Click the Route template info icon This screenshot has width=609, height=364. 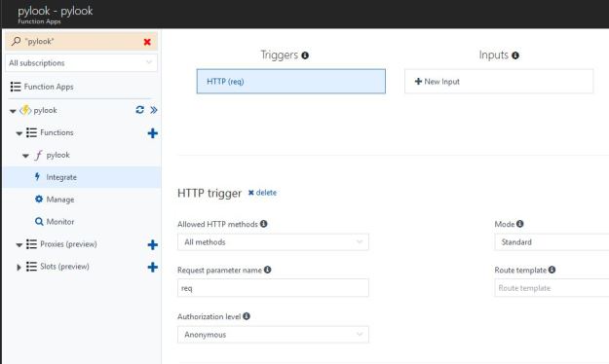pyautogui.click(x=552, y=270)
